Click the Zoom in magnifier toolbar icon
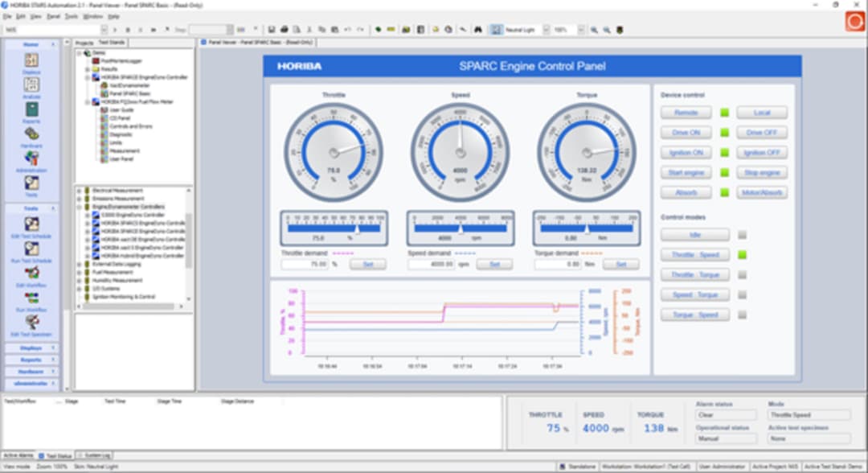Image resolution: width=868 pixels, height=473 pixels. point(594,30)
